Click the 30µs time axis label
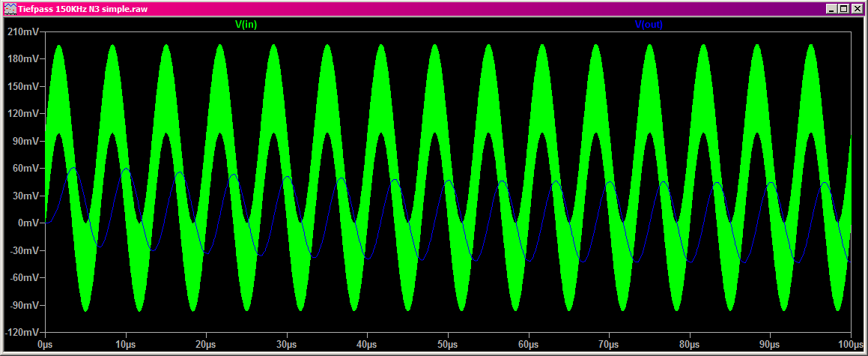This screenshot has width=868, height=356. [x=287, y=344]
